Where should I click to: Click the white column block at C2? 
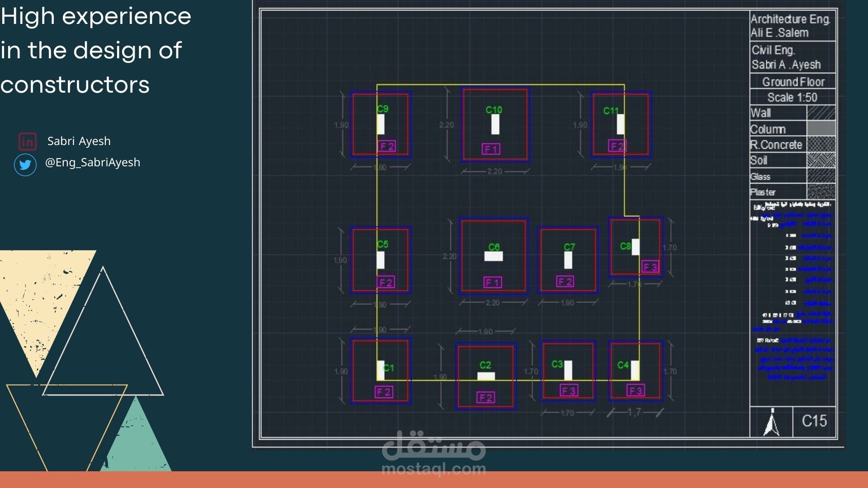click(486, 376)
